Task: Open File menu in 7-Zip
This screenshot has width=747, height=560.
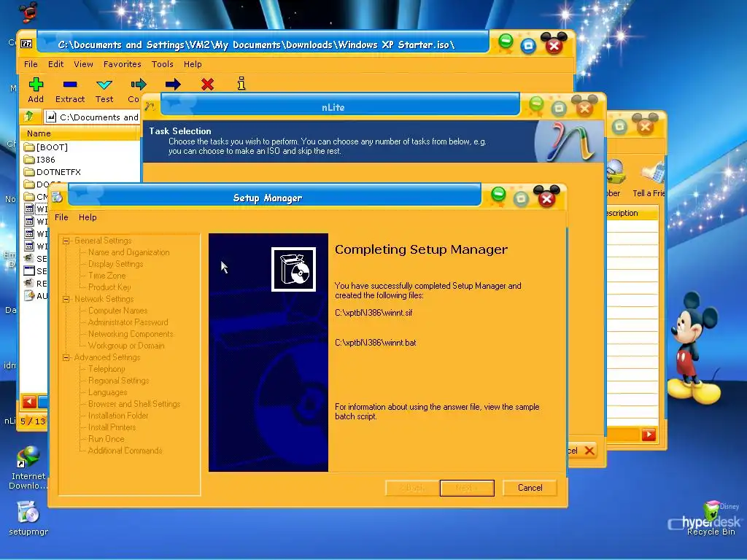Action: (x=31, y=64)
